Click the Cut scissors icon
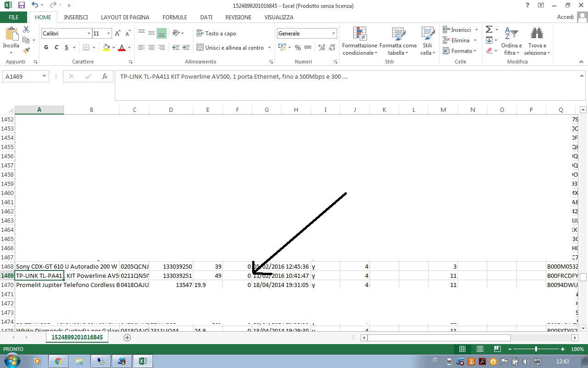Viewport: 588px width, 368px height. click(26, 29)
